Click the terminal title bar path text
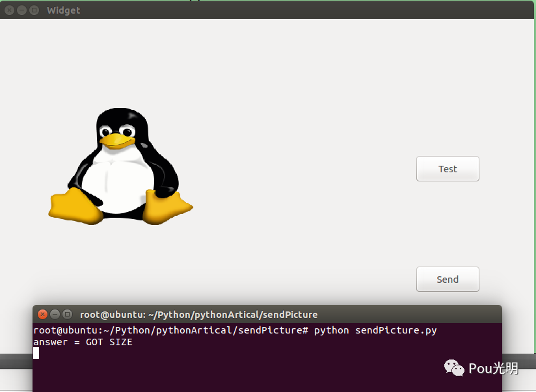Viewport: 536px width, 392px height. point(198,315)
